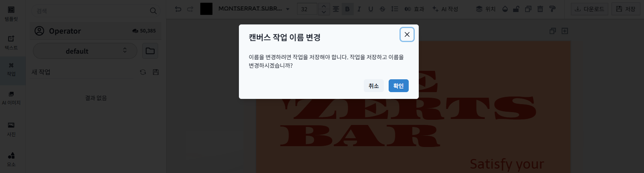
Task: Click the 확인 confirm button
Action: (398, 86)
